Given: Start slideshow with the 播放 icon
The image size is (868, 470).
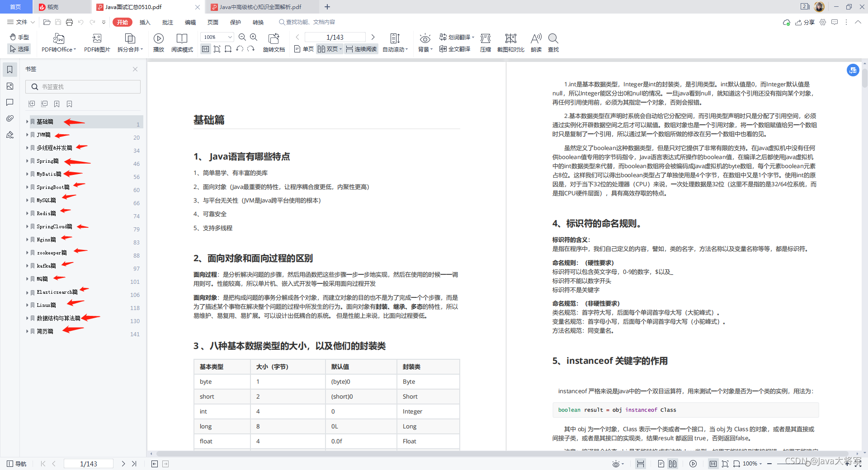Looking at the screenshot, I should pos(158,43).
